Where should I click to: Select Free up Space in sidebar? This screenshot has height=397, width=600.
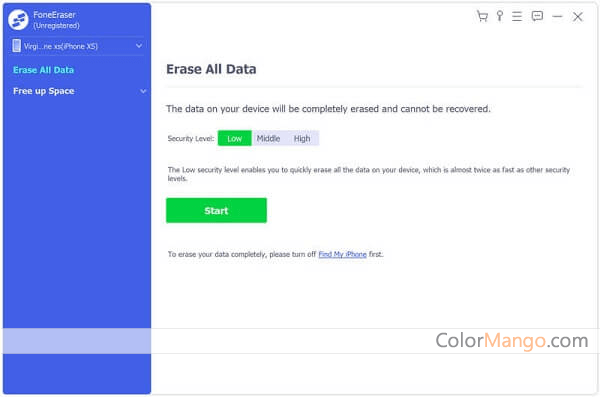pos(44,91)
